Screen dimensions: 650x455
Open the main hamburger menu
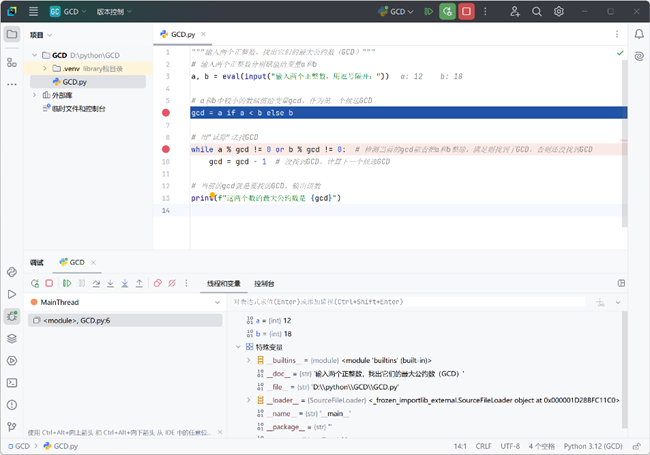(34, 12)
